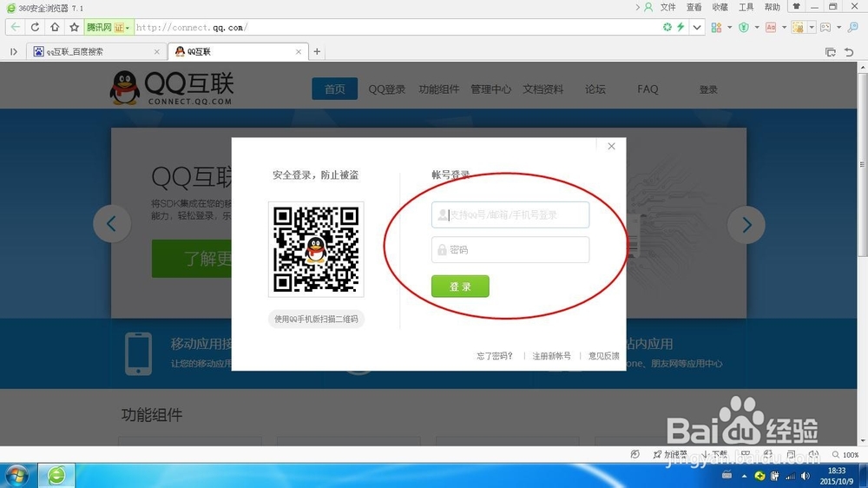Close the QQ互联 tab
The image size is (868, 488).
(299, 51)
